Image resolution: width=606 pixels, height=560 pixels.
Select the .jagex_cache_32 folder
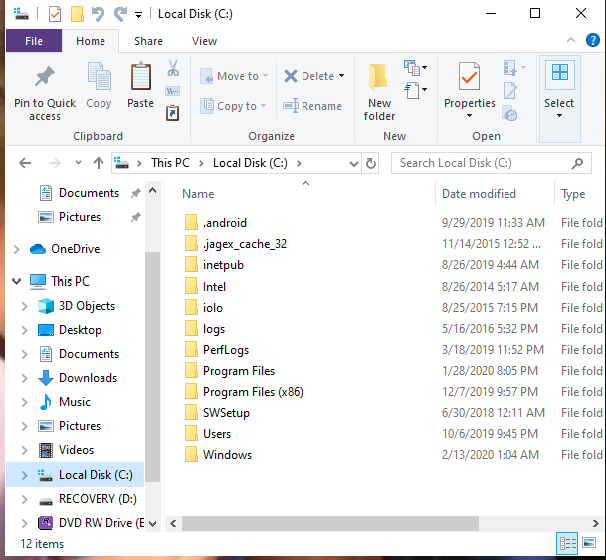coord(245,244)
